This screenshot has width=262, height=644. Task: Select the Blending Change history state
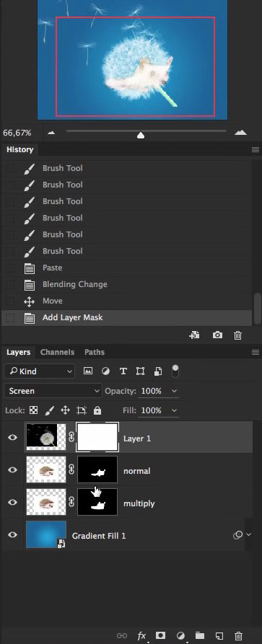(x=126, y=284)
